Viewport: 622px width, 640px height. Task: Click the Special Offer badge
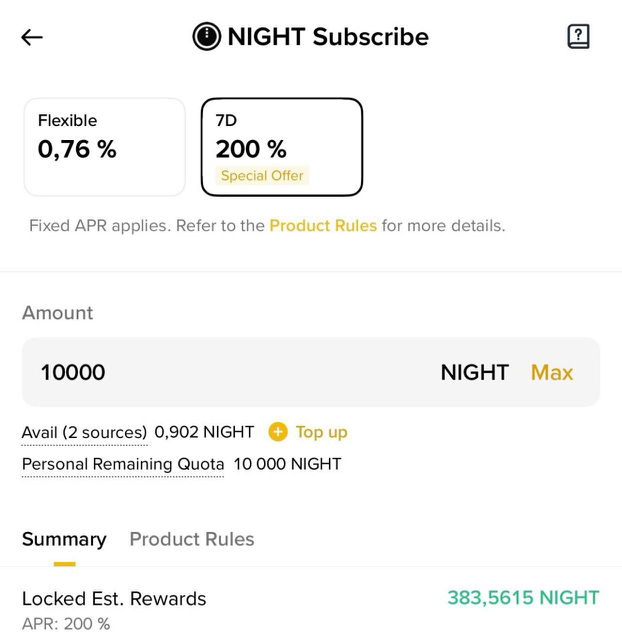coord(262,176)
